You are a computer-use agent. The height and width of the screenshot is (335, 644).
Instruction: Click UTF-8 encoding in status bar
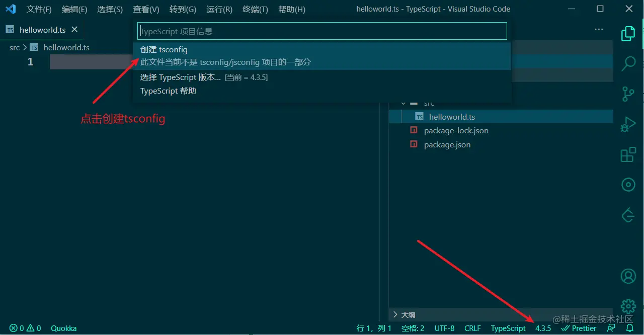coord(445,328)
